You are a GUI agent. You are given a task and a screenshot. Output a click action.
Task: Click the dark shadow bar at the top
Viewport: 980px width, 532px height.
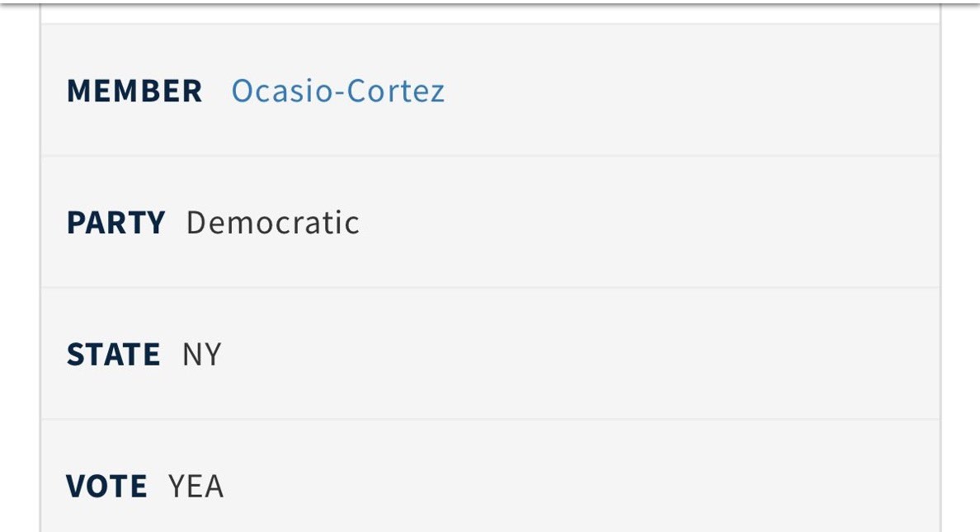[x=490, y=2]
